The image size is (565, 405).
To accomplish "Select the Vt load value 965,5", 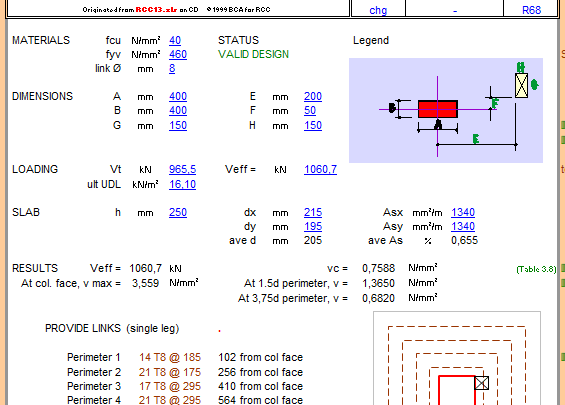I will [x=182, y=169].
